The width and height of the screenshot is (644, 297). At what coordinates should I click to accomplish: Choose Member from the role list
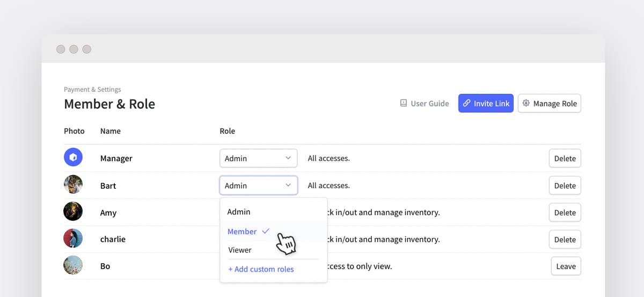(x=274, y=232)
